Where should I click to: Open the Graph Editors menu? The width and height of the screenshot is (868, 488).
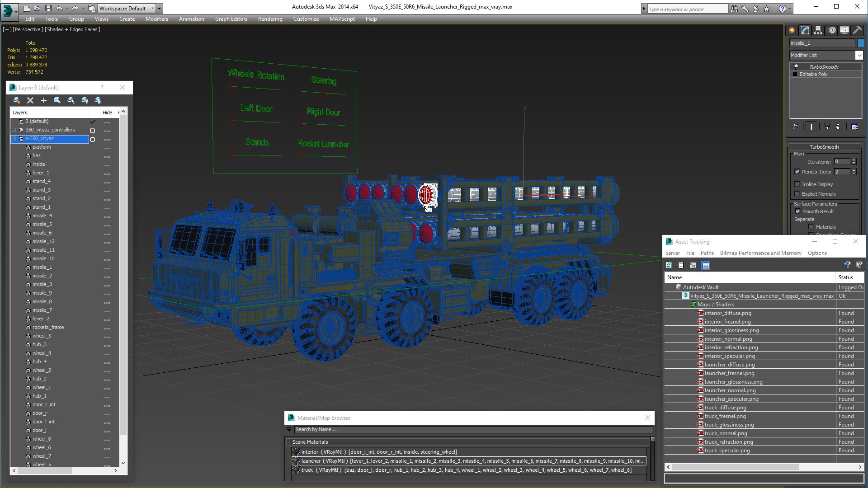coord(231,19)
